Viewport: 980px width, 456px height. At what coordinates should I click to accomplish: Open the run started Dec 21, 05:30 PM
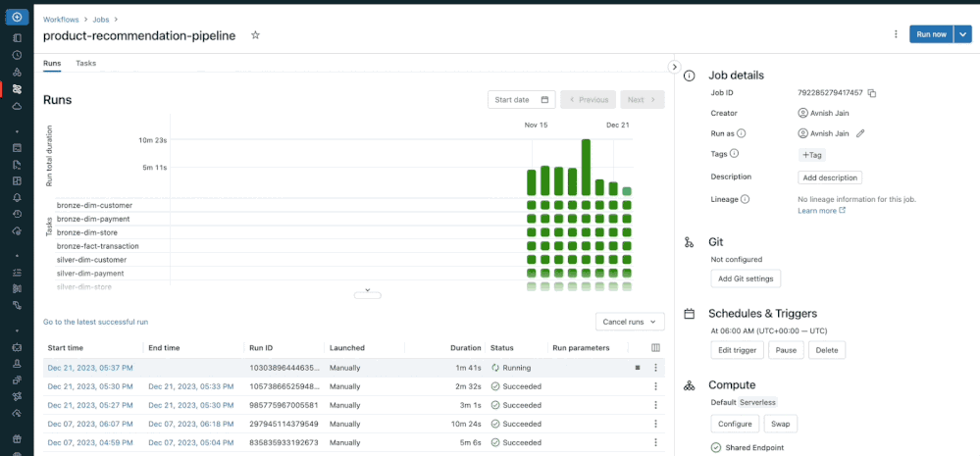[90, 386]
